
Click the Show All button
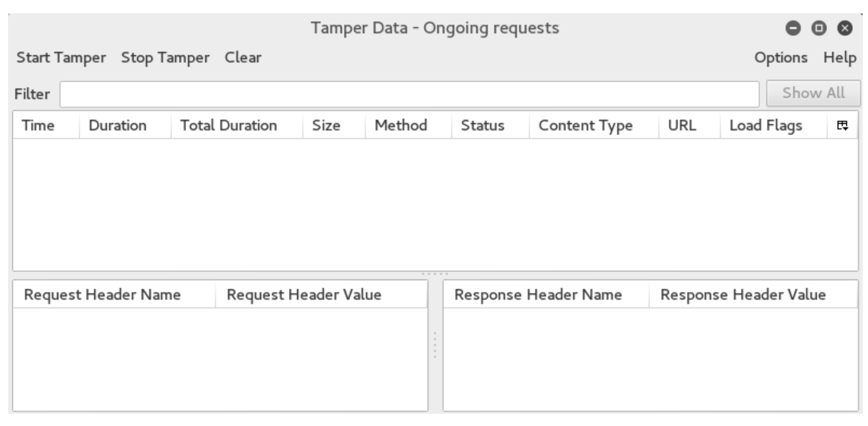pos(813,93)
